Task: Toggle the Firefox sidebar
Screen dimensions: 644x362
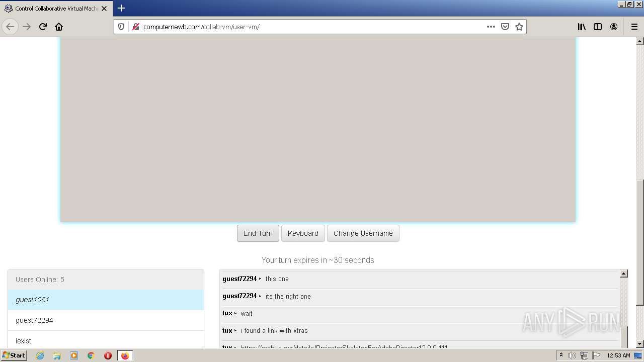Action: point(598,27)
